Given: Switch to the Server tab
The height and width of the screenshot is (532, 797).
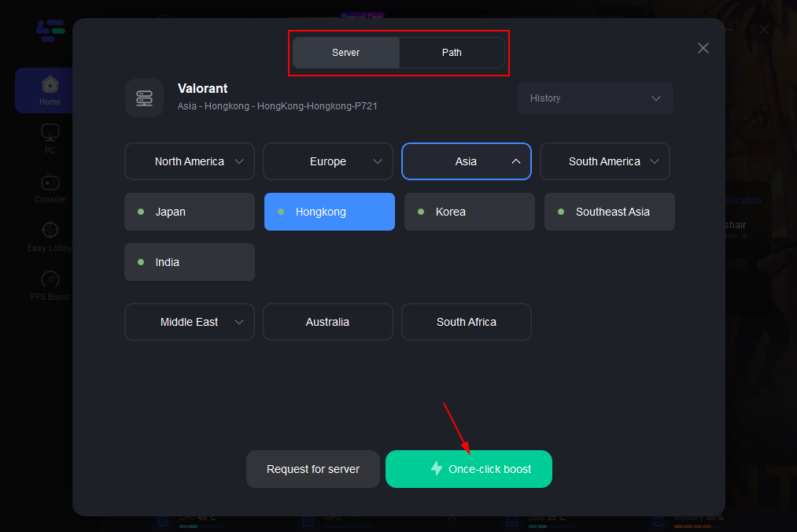Looking at the screenshot, I should (345, 53).
